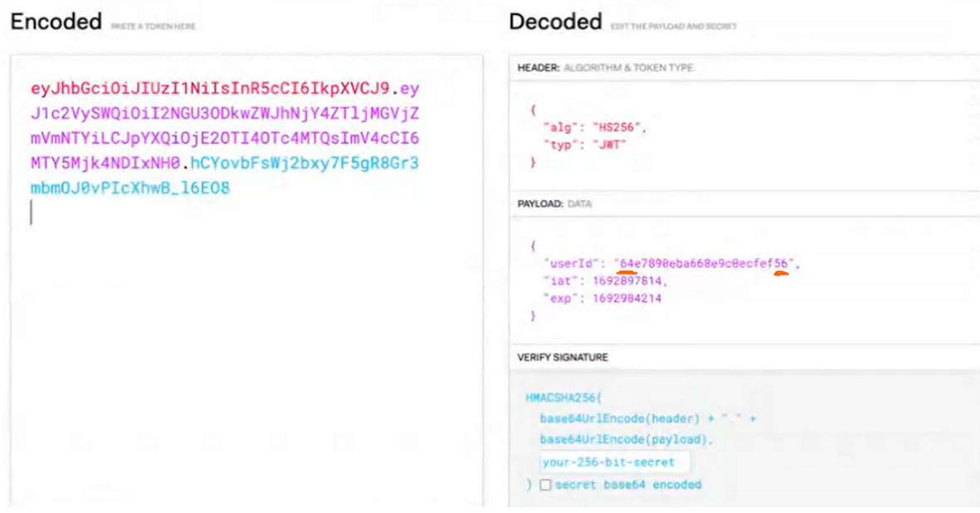This screenshot has height=513, width=980.
Task: Click the base64UrlEncode(payload) line
Action: tap(627, 440)
